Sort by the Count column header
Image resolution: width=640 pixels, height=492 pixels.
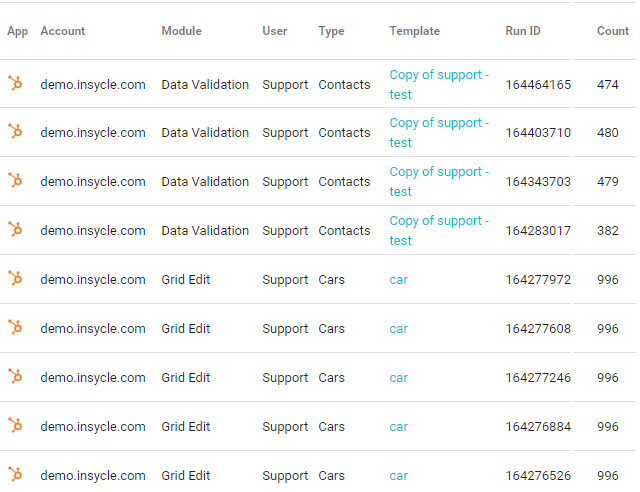tap(613, 31)
